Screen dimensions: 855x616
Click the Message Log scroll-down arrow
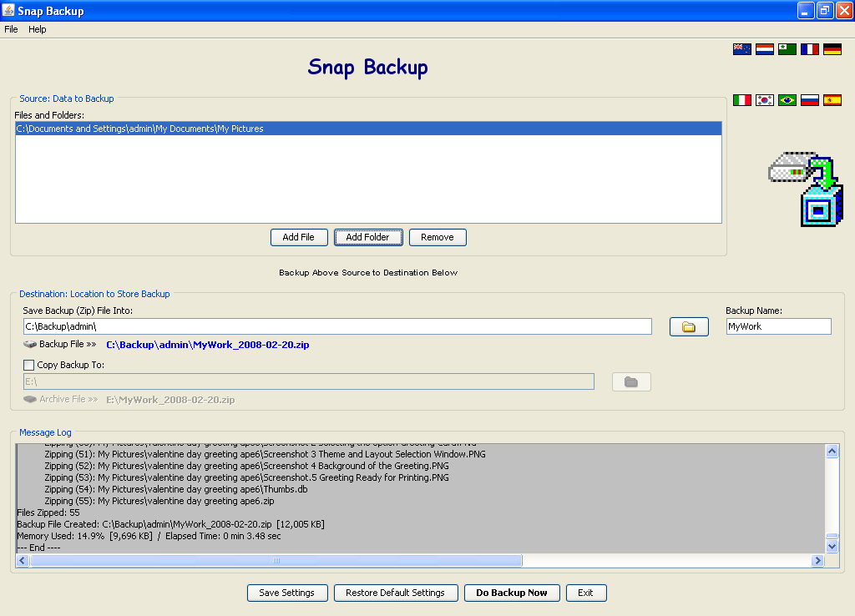pyautogui.click(x=832, y=546)
